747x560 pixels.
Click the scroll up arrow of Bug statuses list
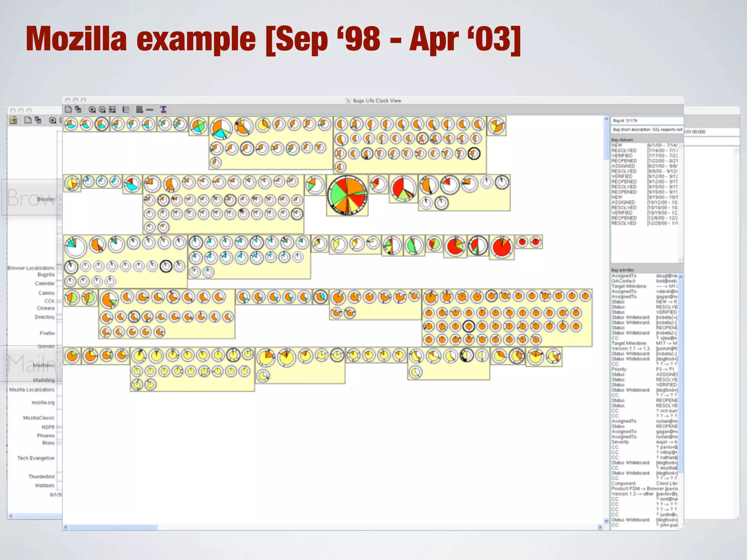pyautogui.click(x=680, y=146)
